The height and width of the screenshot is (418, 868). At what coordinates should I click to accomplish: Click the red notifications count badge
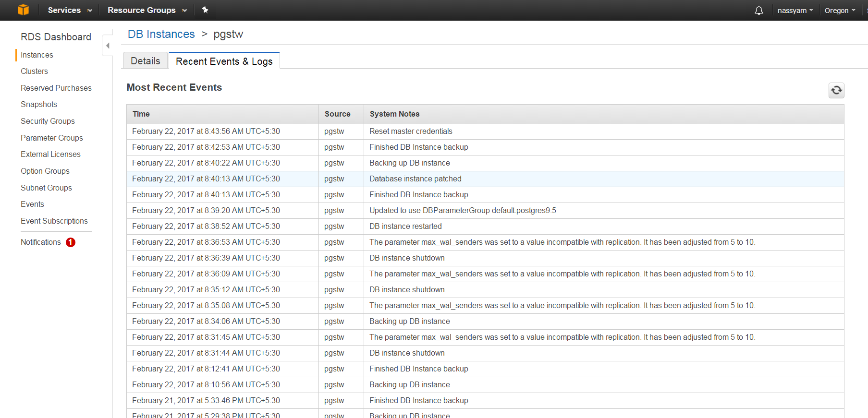[71, 242]
